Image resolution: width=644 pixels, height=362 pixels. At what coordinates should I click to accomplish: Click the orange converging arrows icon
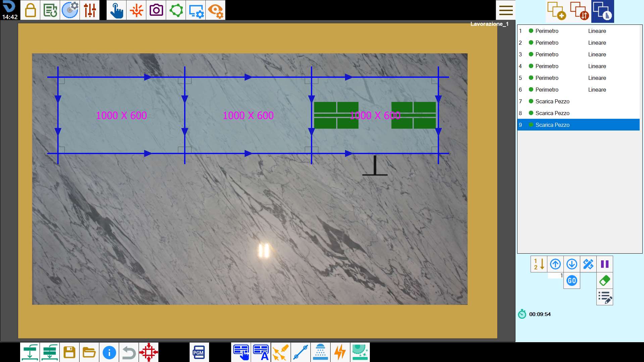tap(136, 10)
